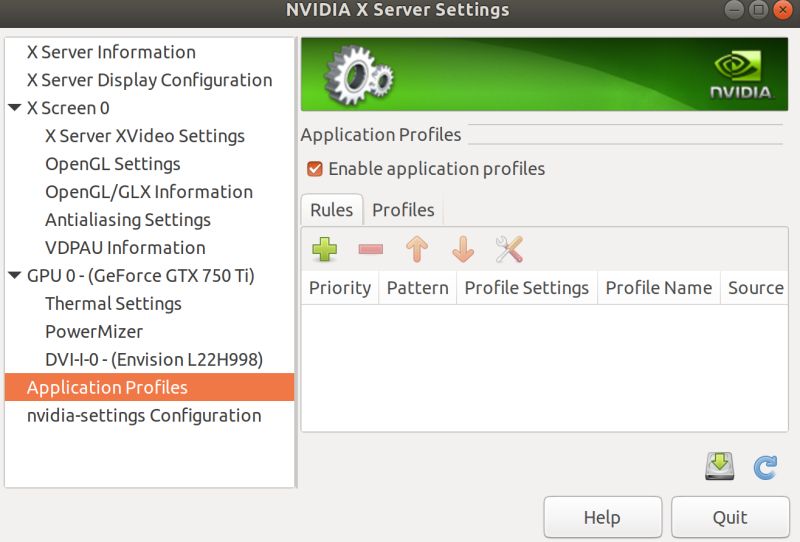Image resolution: width=800 pixels, height=542 pixels.
Task: Minimize the NVIDIA X Server Settings window
Action: (x=734, y=10)
